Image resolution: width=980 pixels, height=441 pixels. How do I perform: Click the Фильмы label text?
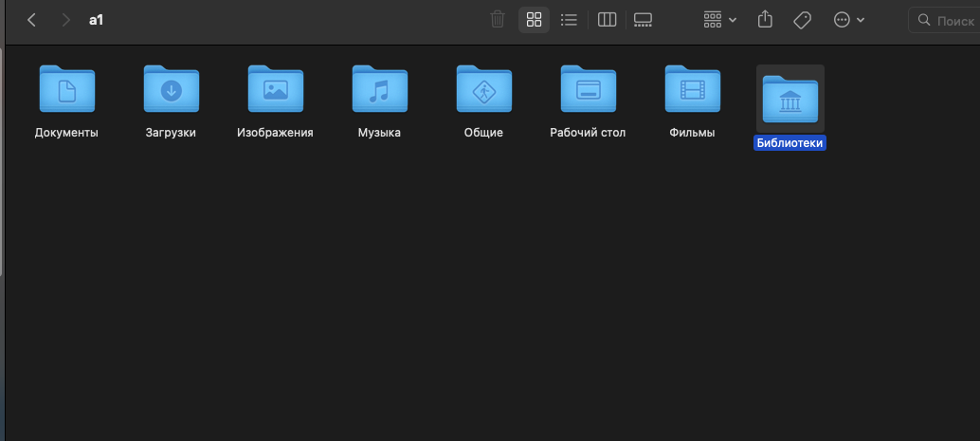pos(692,133)
